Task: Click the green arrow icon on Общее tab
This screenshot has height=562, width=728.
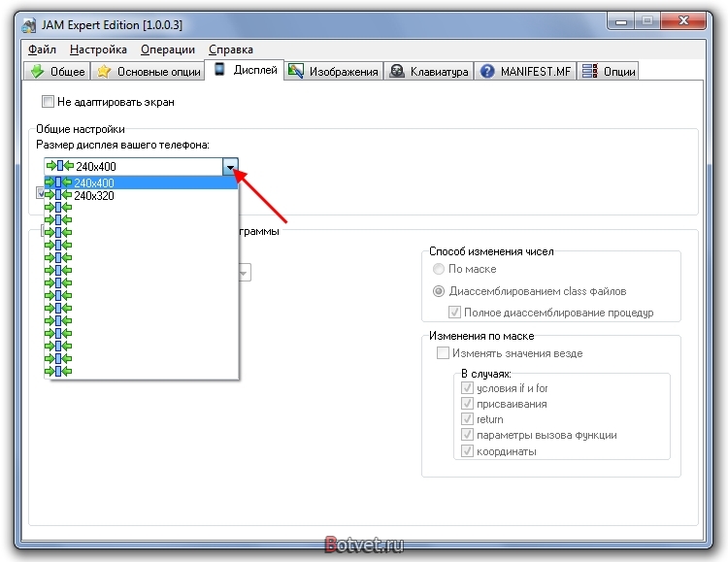Action: [37, 72]
